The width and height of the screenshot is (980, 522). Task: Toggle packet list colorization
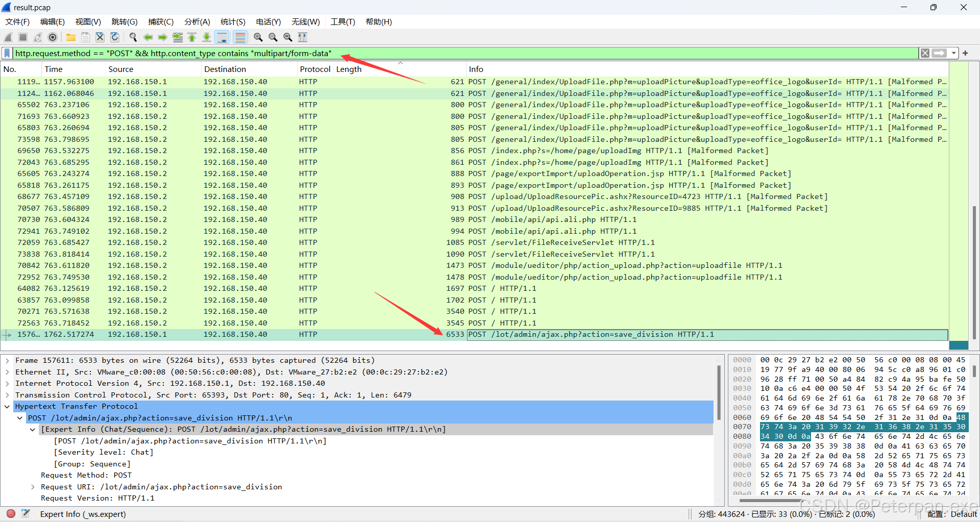tap(240, 37)
